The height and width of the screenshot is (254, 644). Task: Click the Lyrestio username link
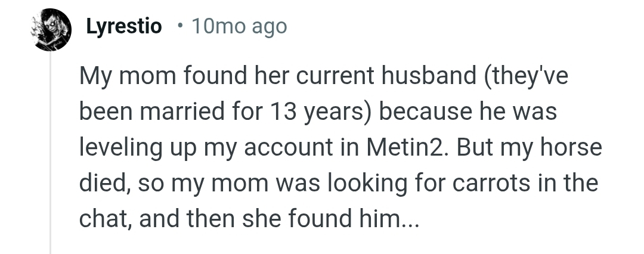pos(124,27)
